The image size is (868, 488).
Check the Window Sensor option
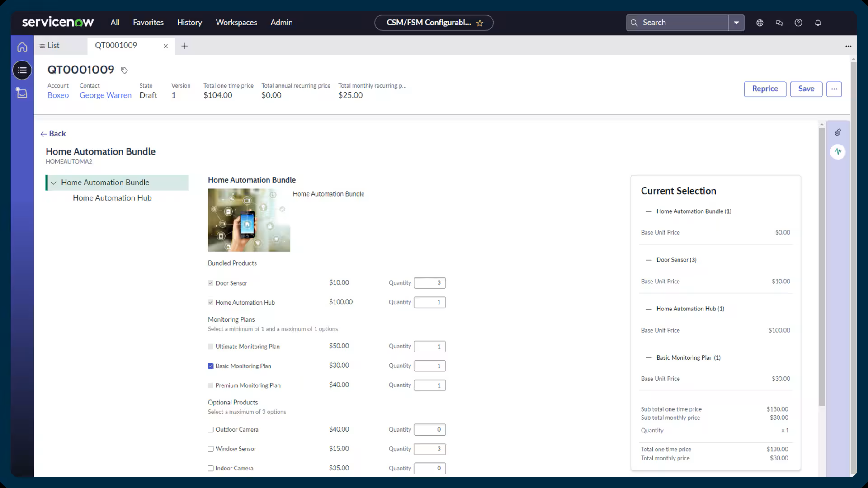coord(211,449)
